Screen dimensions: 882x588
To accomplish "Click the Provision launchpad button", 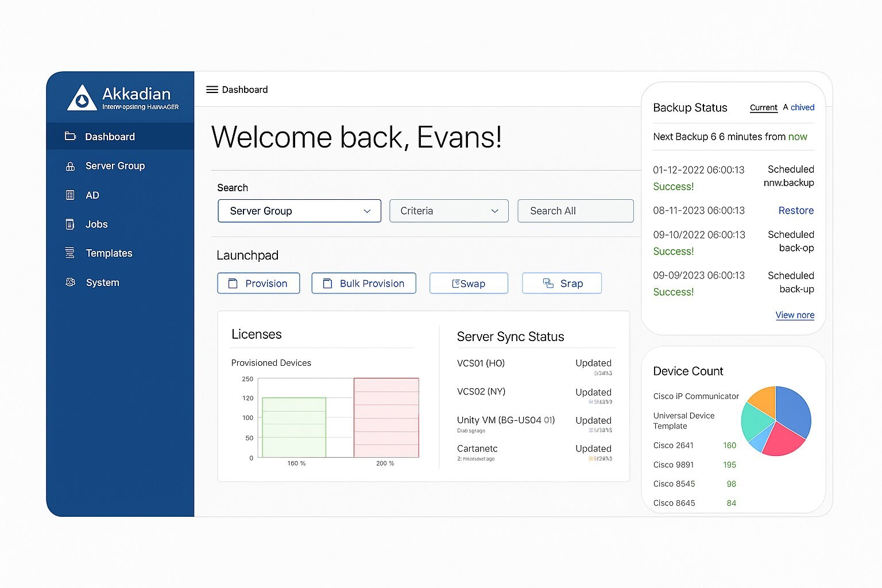I will (x=258, y=283).
